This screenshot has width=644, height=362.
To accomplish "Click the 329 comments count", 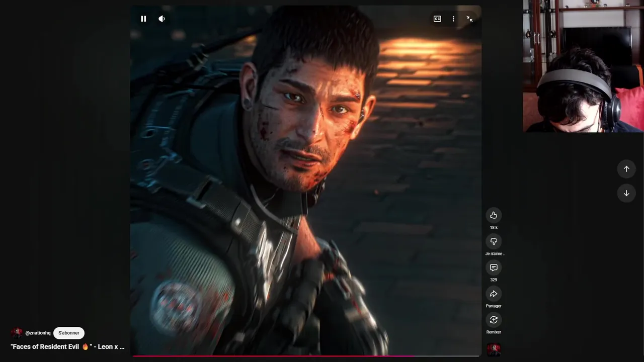I will (494, 280).
